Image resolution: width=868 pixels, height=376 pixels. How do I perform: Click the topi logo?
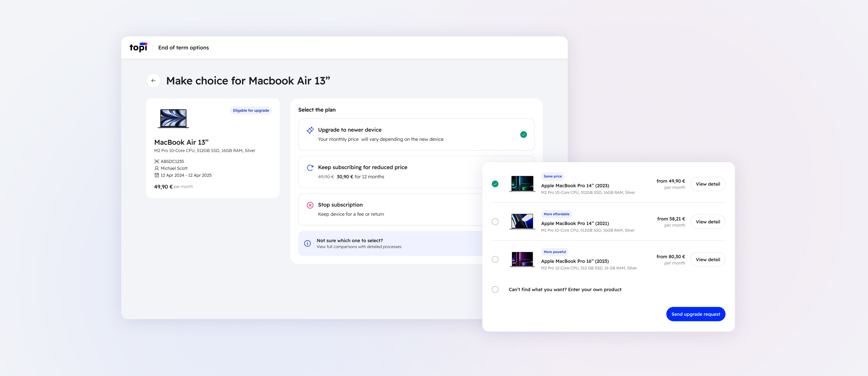[x=139, y=47]
